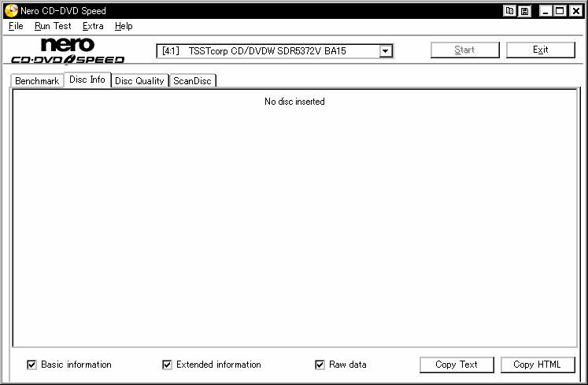Open the Extra menu
Image resolution: width=588 pixels, height=385 pixels.
tap(93, 26)
